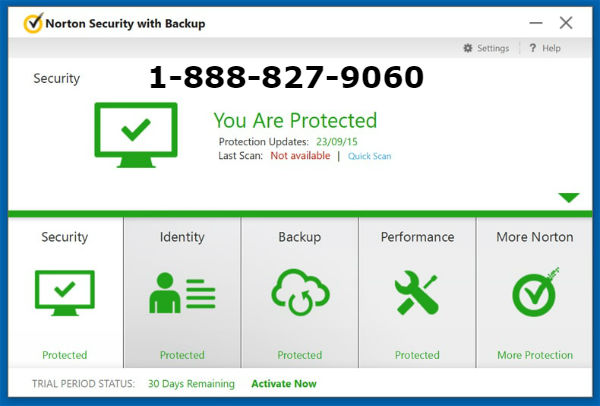
Task: Open the Backup cloud icon
Action: (300, 292)
